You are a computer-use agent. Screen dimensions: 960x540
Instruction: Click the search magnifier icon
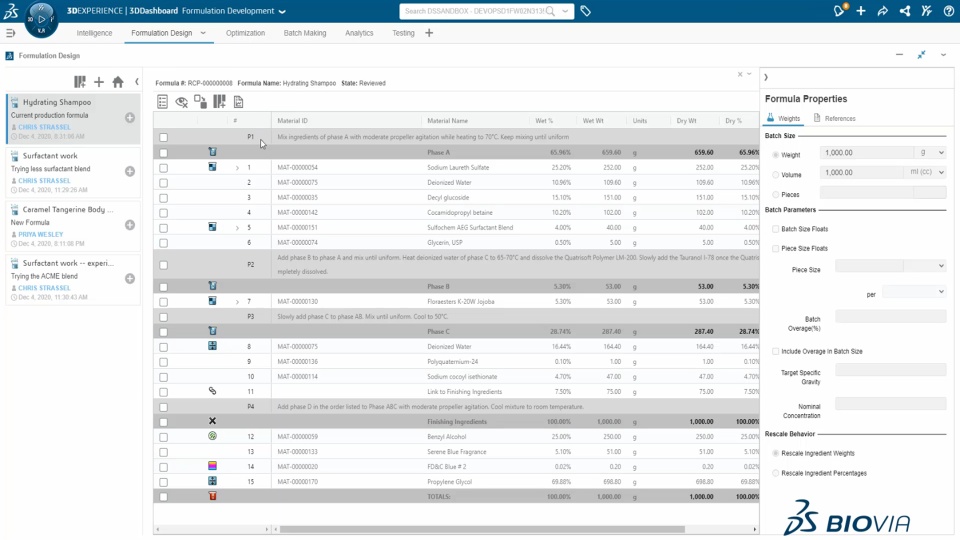click(x=550, y=11)
